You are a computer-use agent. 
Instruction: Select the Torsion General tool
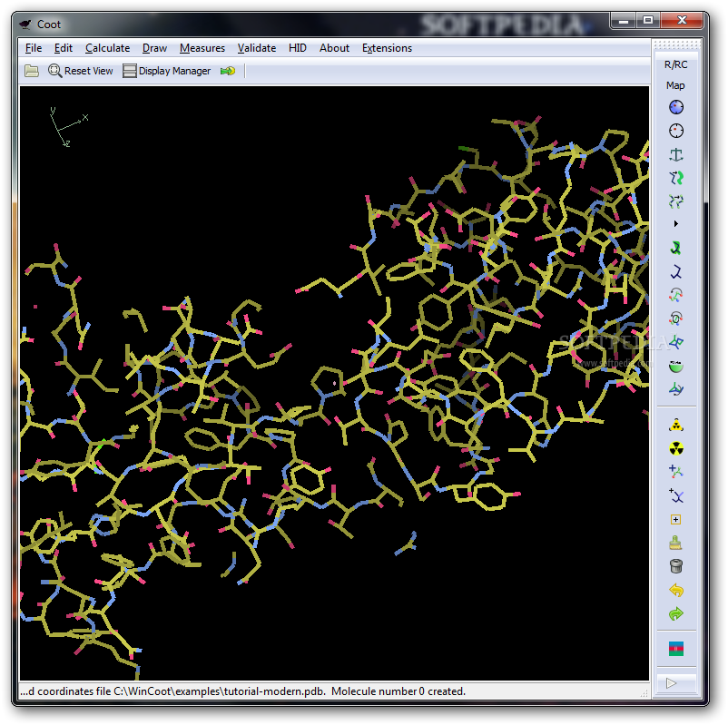click(676, 318)
